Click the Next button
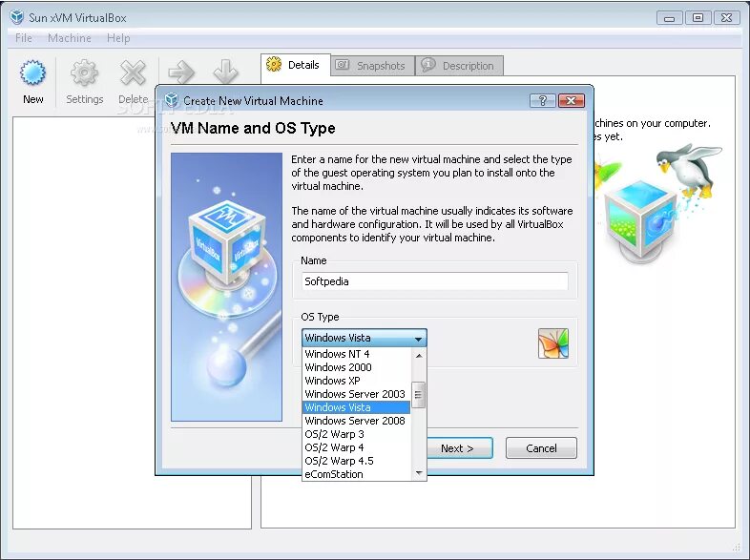 pyautogui.click(x=458, y=448)
